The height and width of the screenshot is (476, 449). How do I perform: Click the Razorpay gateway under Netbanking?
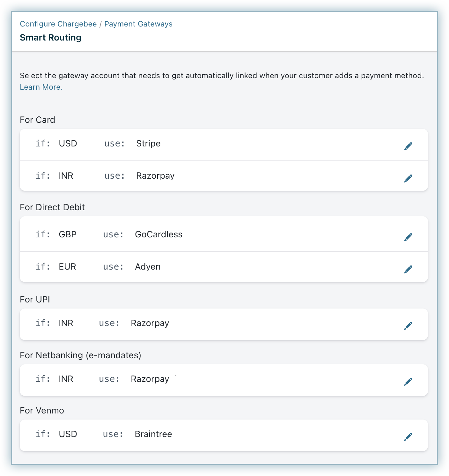click(150, 379)
